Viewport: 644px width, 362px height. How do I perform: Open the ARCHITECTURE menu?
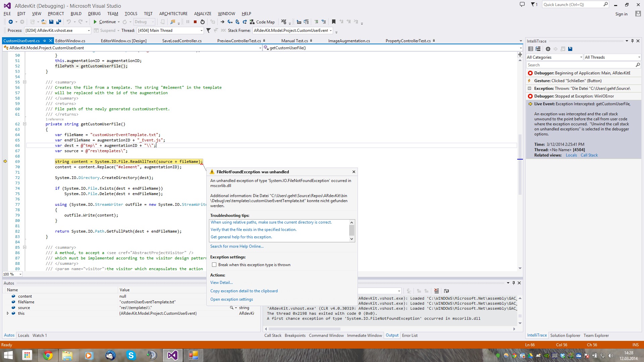click(173, 14)
